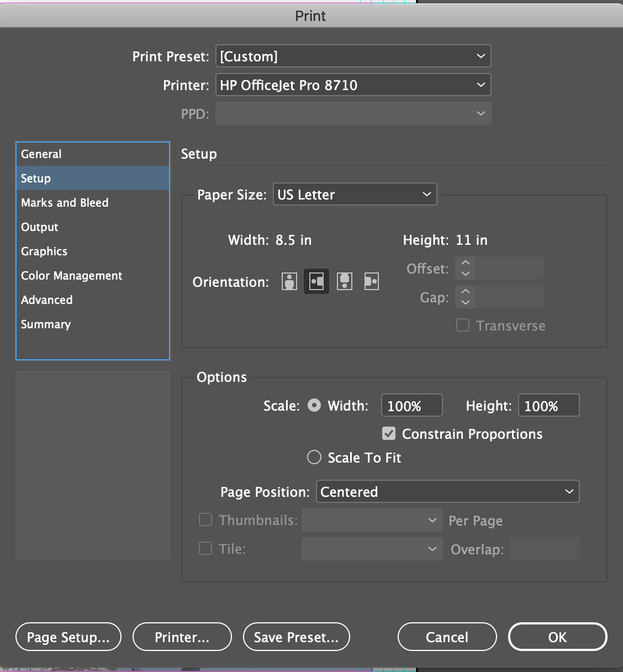Open the Paper Size dropdown
Viewport: 623px width, 672px height.
pyautogui.click(x=355, y=194)
